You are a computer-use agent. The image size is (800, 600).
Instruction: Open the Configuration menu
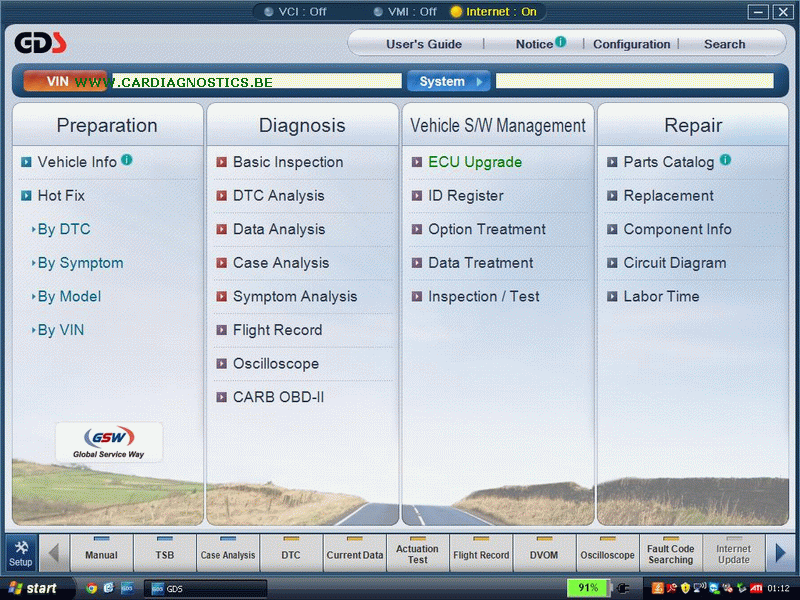pyautogui.click(x=631, y=44)
